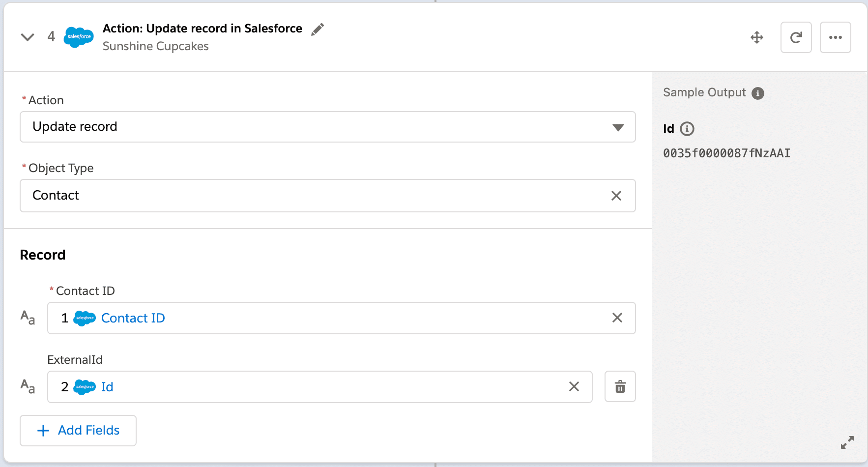This screenshot has width=868, height=467.
Task: Click the Salesforce icon inside the Contact ID pill
Action: click(x=84, y=318)
